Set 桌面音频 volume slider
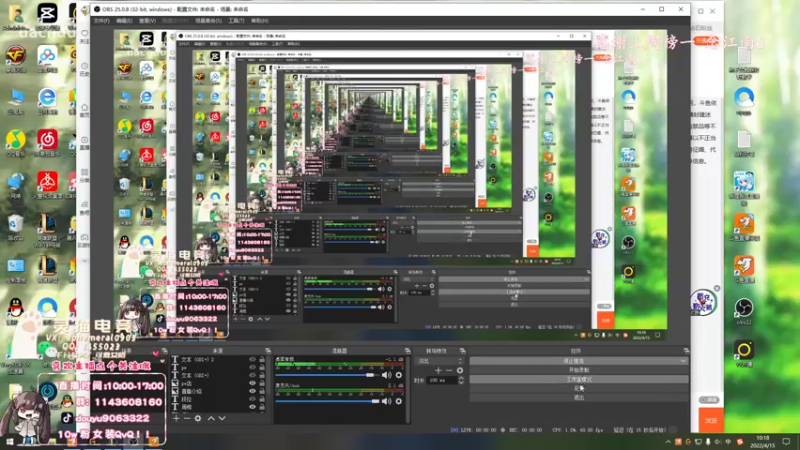This screenshot has height=450, width=800. tap(327, 375)
